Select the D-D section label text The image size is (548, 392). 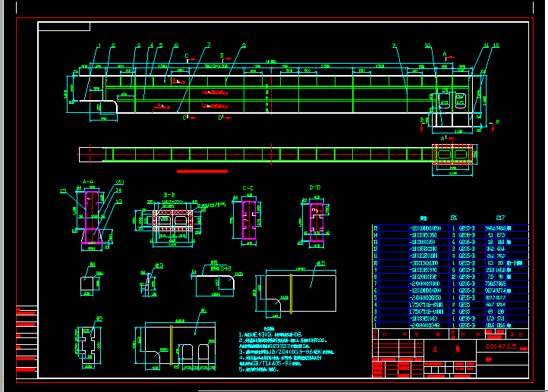[315, 187]
